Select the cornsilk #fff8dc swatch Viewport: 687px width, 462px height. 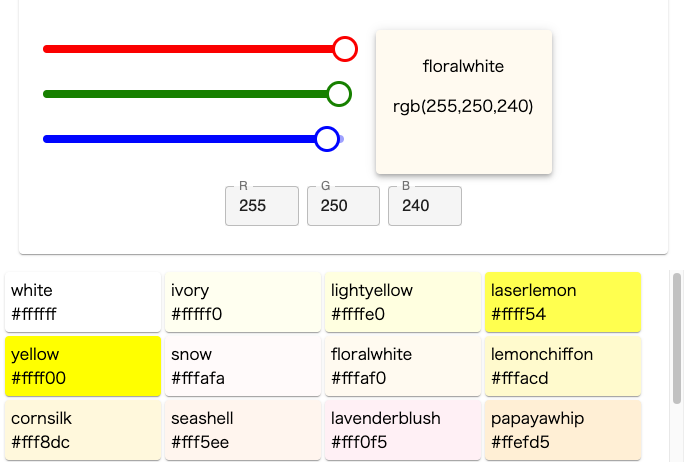click(83, 430)
